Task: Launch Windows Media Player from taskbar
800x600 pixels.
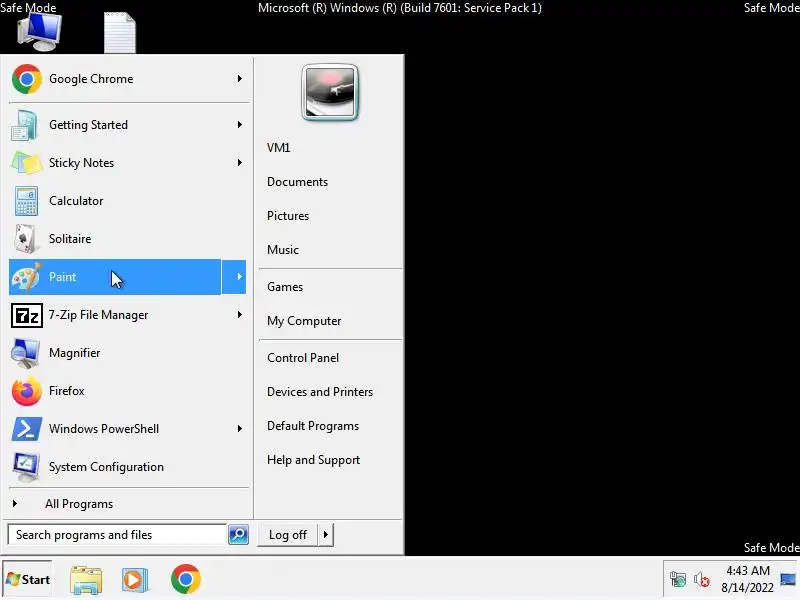Action: (135, 580)
